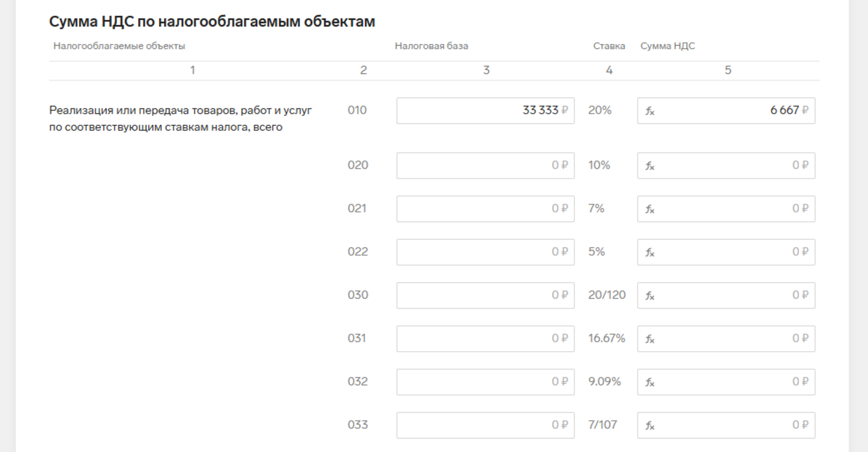Select the tax base input for 16.67% rate
Image resolution: width=868 pixels, height=452 pixels.
tap(485, 339)
